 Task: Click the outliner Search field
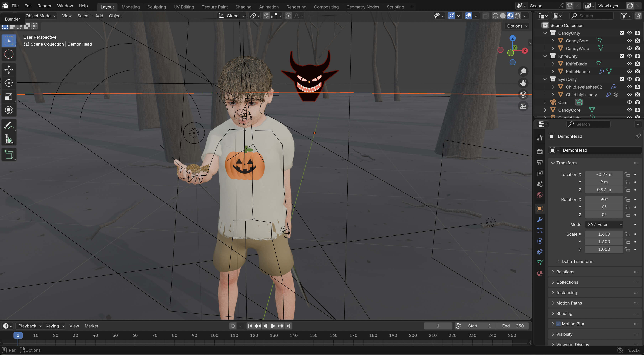(591, 16)
